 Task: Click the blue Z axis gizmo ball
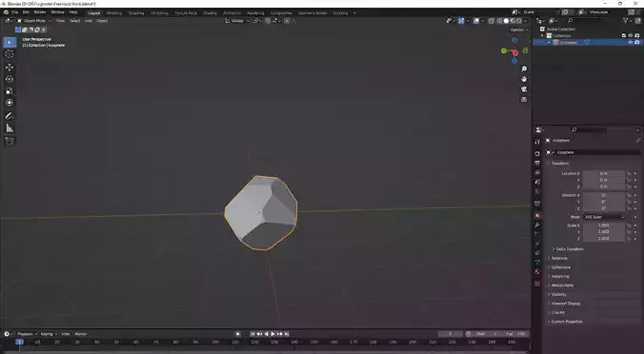tap(514, 60)
